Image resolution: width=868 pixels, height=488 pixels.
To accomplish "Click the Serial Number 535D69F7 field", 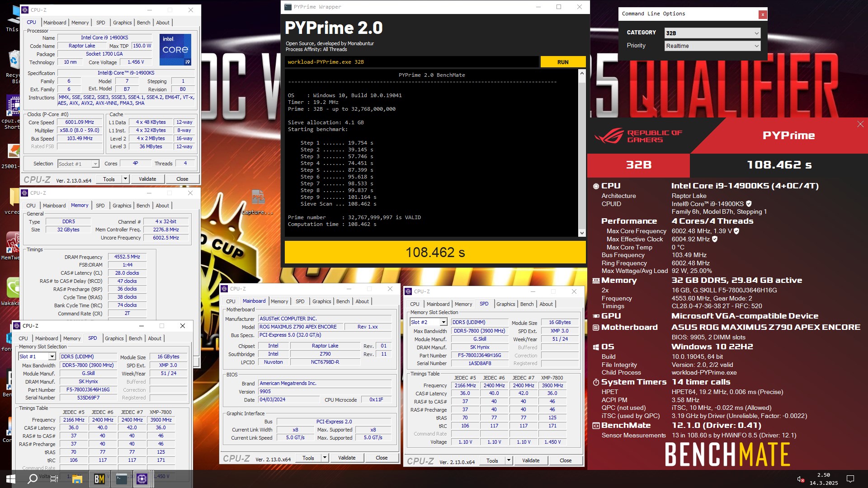I will [89, 398].
